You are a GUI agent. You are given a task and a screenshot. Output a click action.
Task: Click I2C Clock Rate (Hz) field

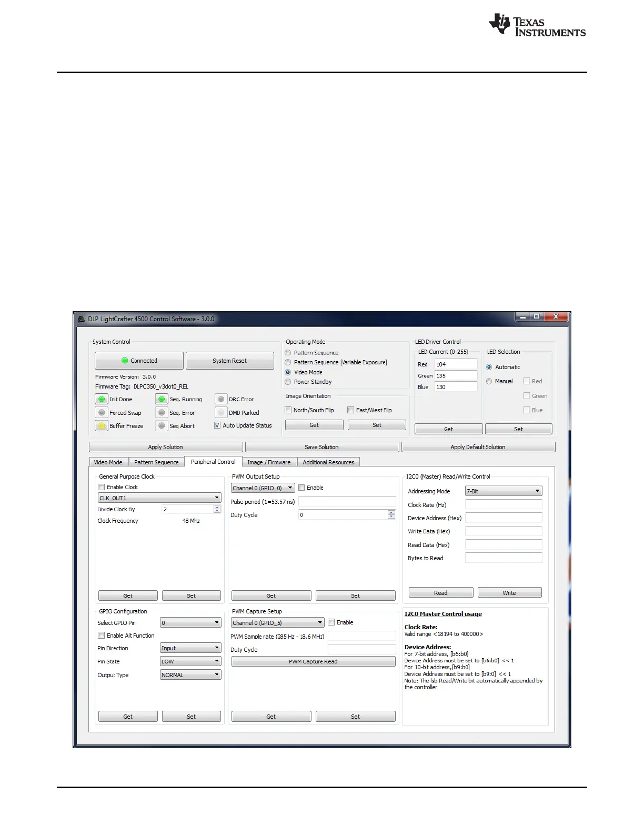(504, 504)
